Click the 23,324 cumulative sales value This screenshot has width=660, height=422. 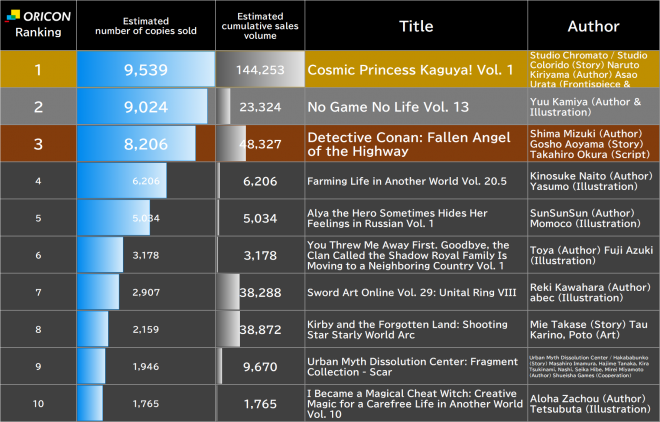(260, 107)
